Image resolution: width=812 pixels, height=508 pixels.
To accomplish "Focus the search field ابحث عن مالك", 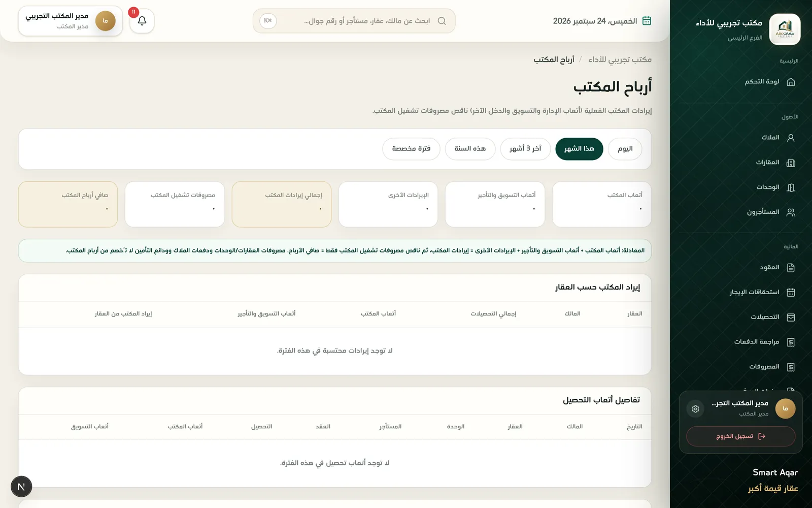I will click(354, 21).
